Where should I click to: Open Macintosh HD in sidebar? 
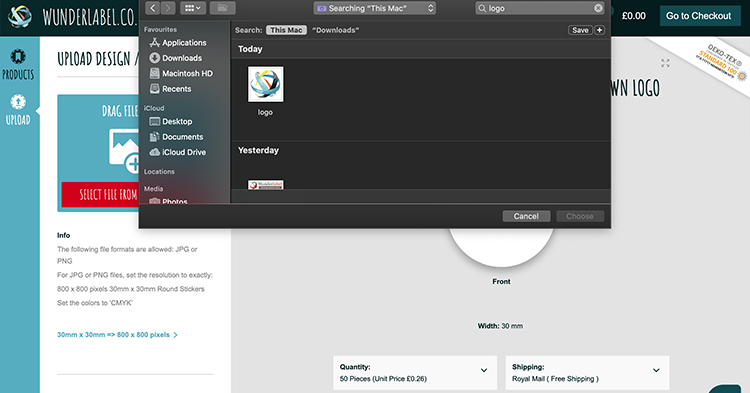coord(181,73)
